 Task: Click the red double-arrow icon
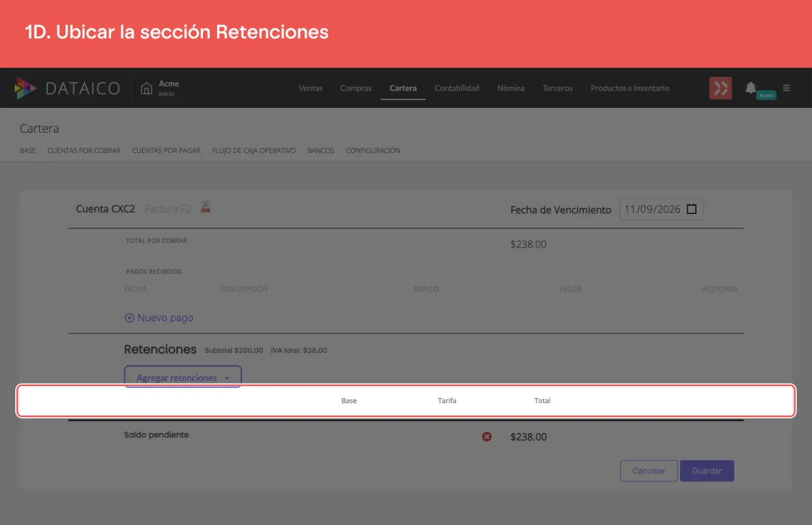(721, 88)
